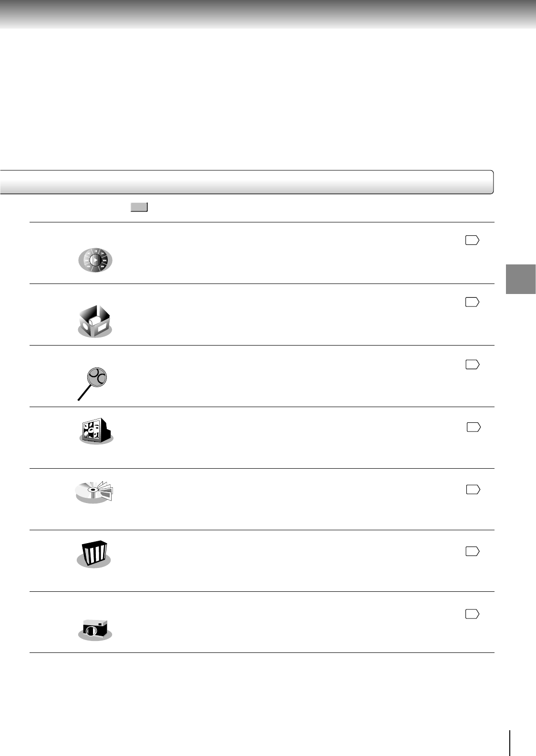536x756 pixels.
Task: Follow the page tag in the disc icon row
Action: (x=473, y=490)
